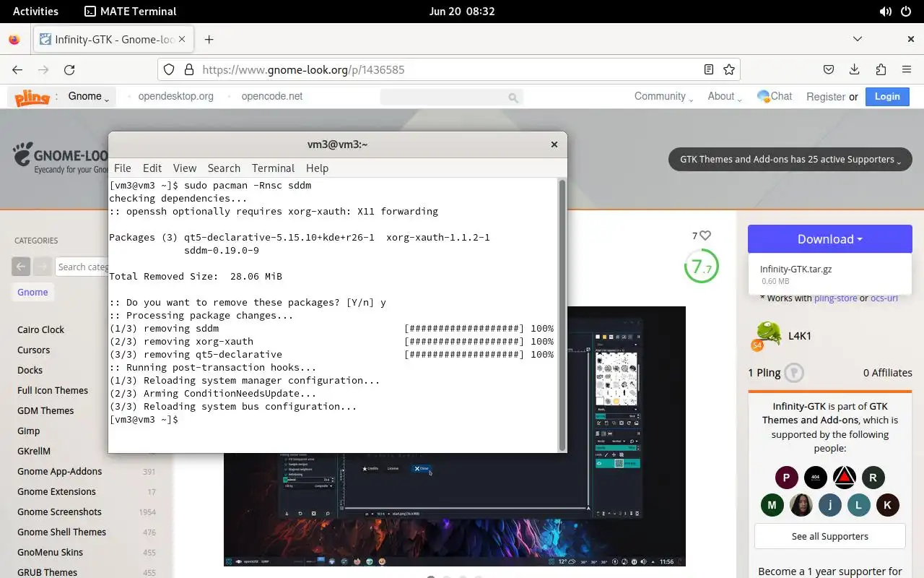Click the padlock site security icon

(x=189, y=70)
